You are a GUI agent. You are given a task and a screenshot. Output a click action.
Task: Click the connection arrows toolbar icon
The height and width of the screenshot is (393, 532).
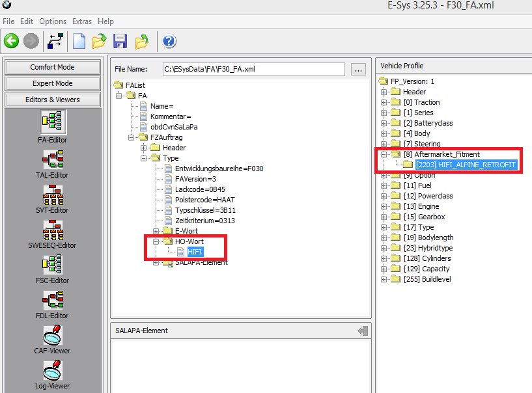click(55, 42)
